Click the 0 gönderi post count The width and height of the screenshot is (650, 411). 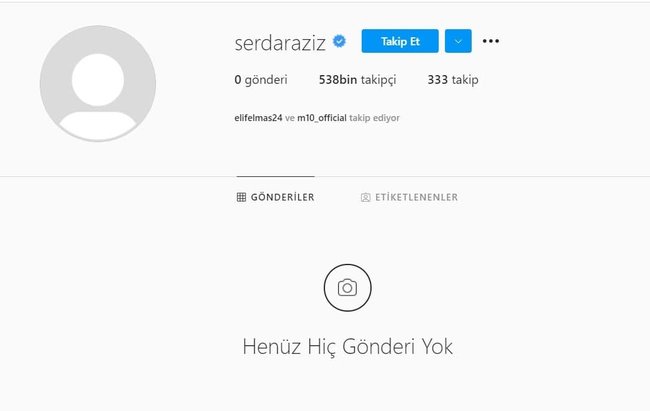pos(261,80)
